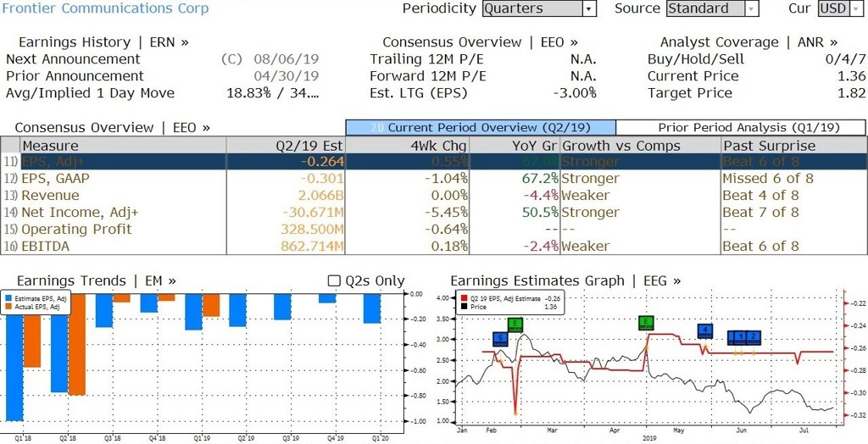Click the Trailing 12M P/E N.A. value
868x444 pixels.
tap(583, 59)
